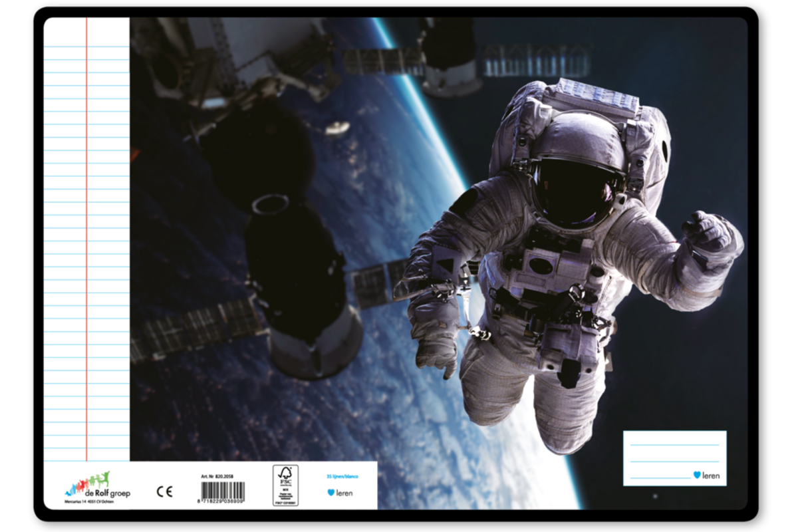This screenshot has width=798, height=532.
Task: Click the CE marking symbol
Action: tap(164, 491)
